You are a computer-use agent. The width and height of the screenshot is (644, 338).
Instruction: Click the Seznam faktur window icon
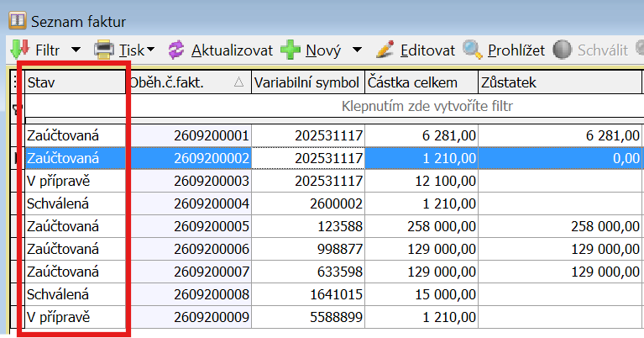click(18, 20)
